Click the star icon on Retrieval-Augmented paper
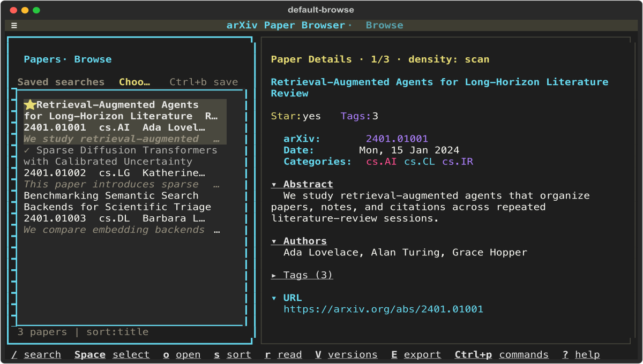Image resolution: width=643 pixels, height=364 pixels. click(x=30, y=105)
